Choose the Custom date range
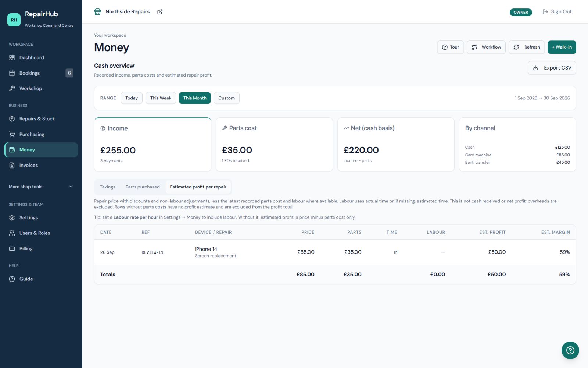This screenshot has width=588, height=368. [x=226, y=98]
